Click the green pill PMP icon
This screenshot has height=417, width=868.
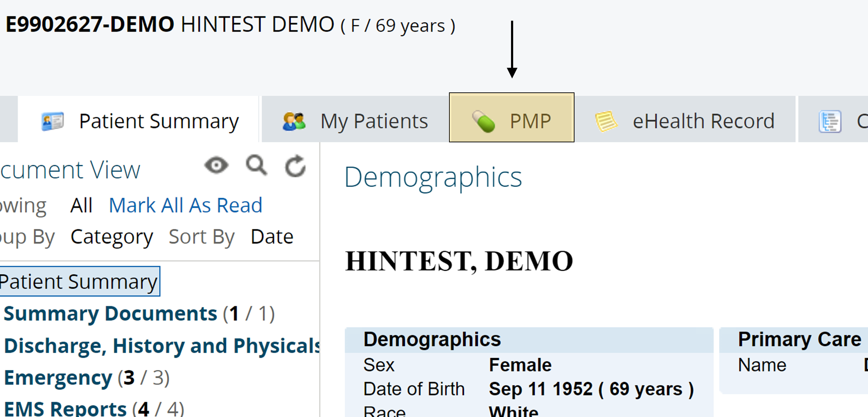click(483, 121)
